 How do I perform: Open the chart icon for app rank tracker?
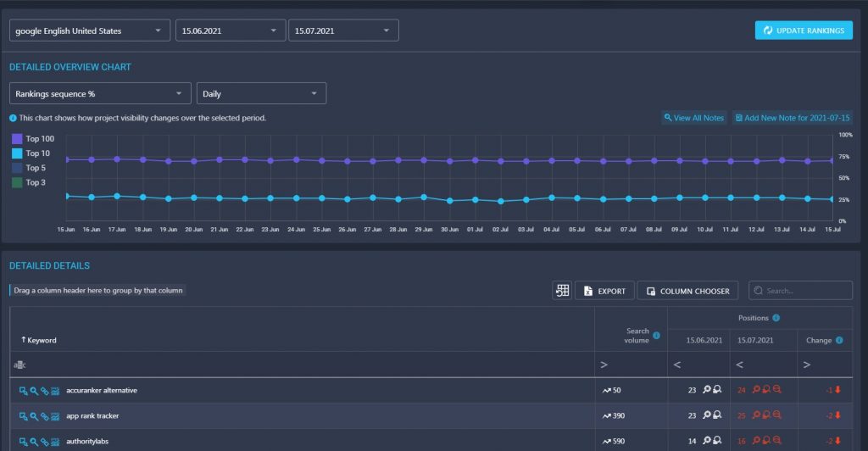click(55, 416)
